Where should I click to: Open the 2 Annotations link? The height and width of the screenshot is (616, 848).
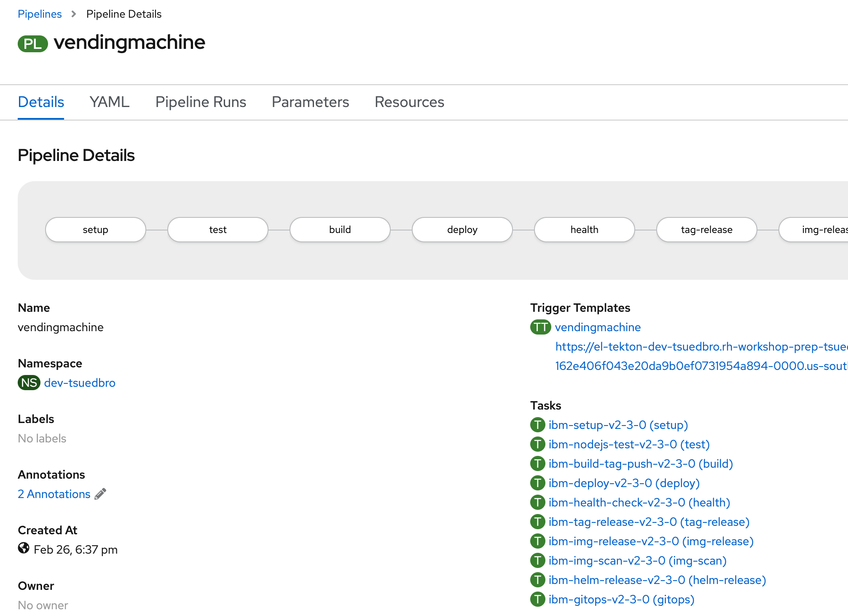pos(54,494)
